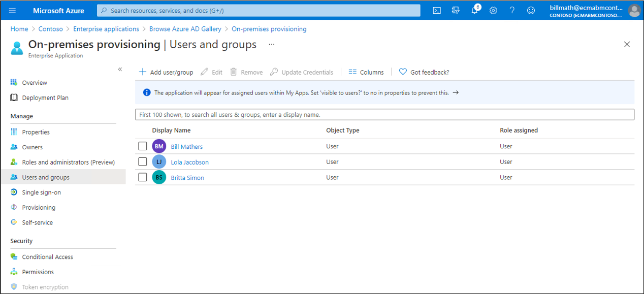The image size is (644, 294).
Task: Go to Enterprise applications breadcrumb
Action: [106, 29]
